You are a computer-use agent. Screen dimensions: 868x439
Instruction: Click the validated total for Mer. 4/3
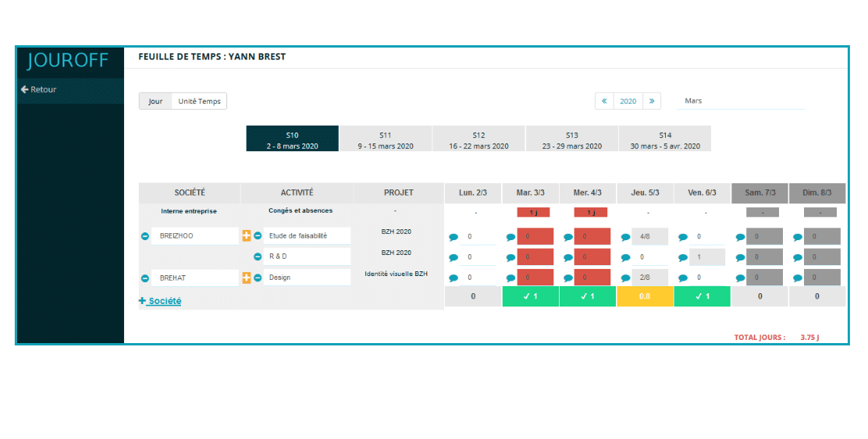(587, 296)
